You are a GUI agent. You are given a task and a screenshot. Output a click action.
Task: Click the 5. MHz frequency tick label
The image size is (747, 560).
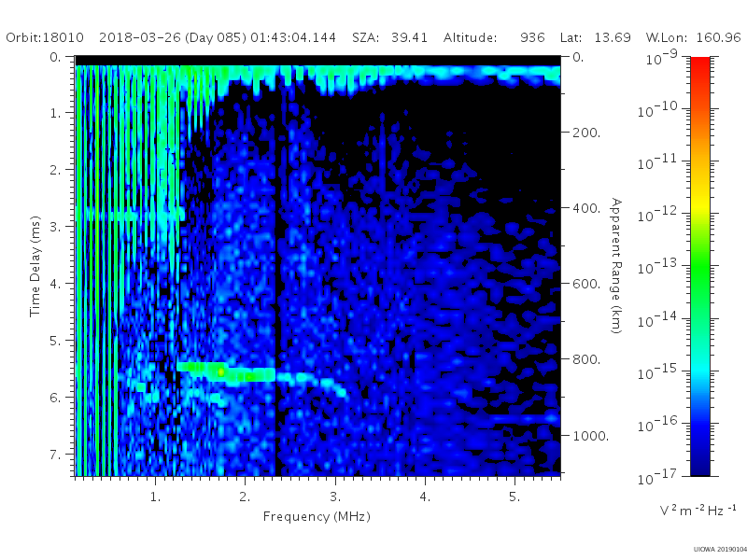coord(514,497)
